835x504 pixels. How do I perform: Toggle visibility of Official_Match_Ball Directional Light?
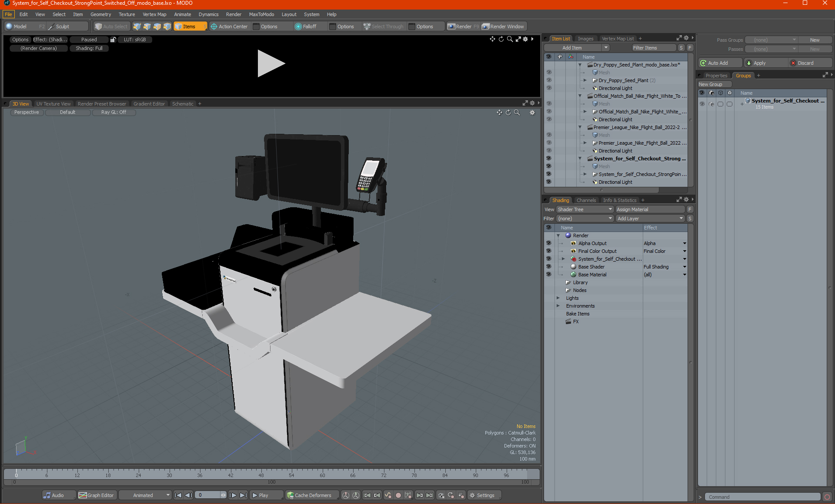pyautogui.click(x=548, y=119)
